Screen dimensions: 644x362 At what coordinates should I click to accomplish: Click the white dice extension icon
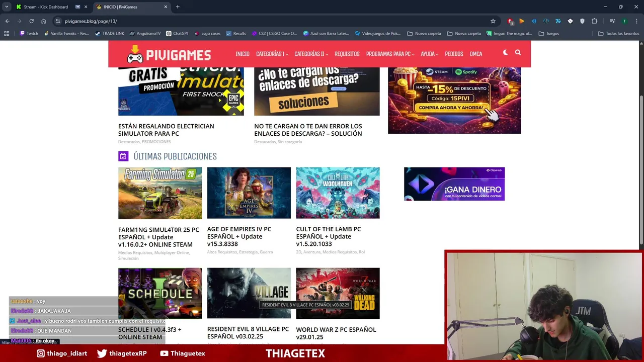pyautogui.click(x=570, y=21)
